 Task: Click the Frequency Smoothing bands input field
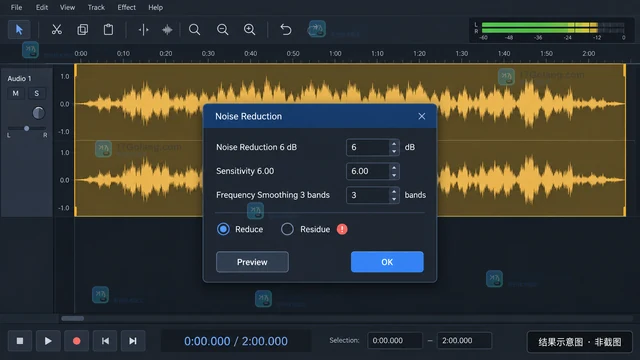[x=368, y=195]
